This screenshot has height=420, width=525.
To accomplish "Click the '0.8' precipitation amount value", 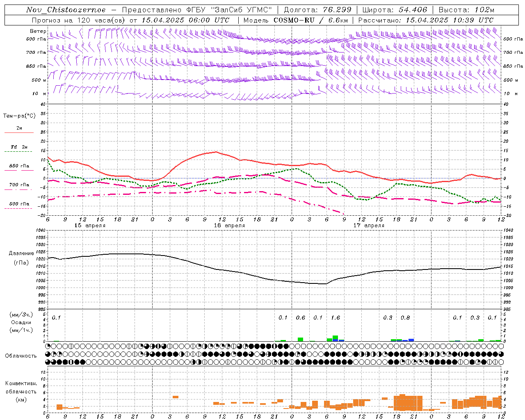I will point(405,317).
